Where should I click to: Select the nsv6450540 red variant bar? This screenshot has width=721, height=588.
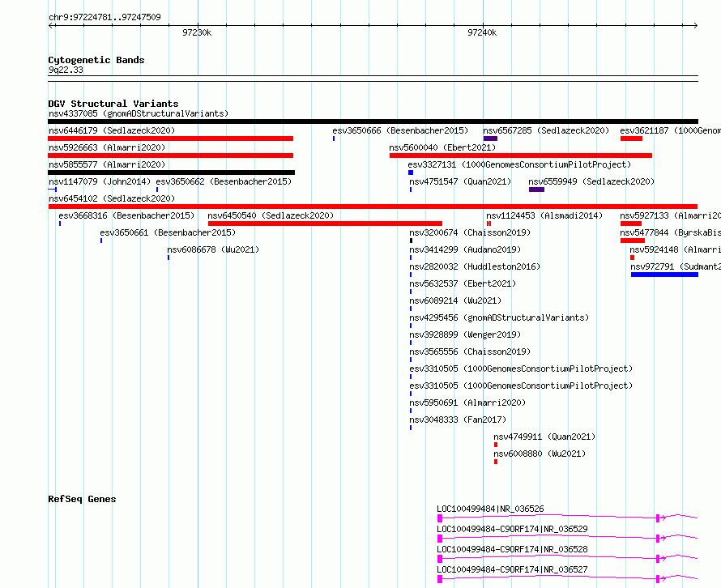325,224
